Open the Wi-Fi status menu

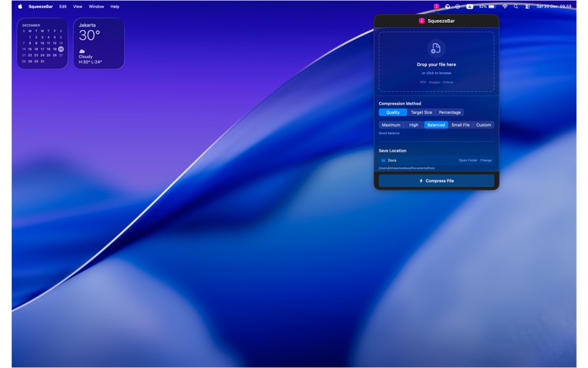pyautogui.click(x=505, y=7)
